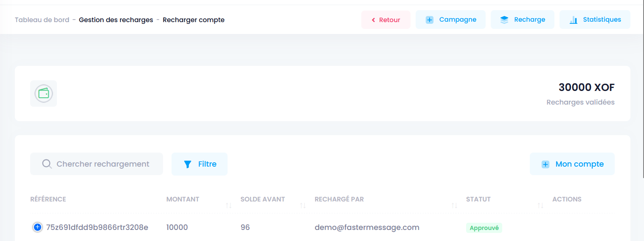Sort by the Solde avant column arrows

(303, 205)
